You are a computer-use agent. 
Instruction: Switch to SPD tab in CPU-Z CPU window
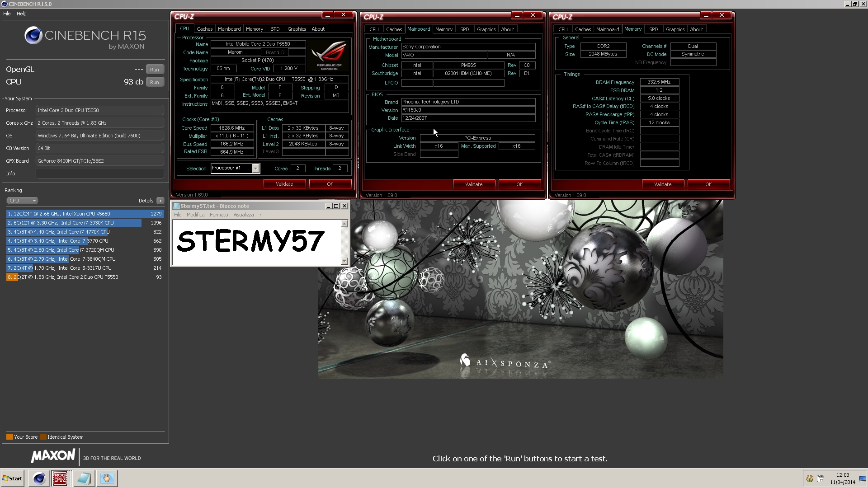[275, 29]
